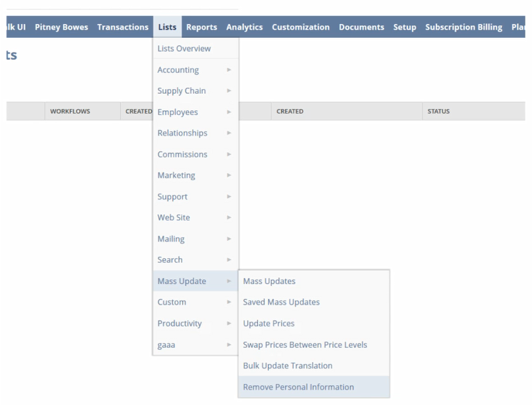
Task: Expand the gaaa submenu
Action: click(196, 344)
